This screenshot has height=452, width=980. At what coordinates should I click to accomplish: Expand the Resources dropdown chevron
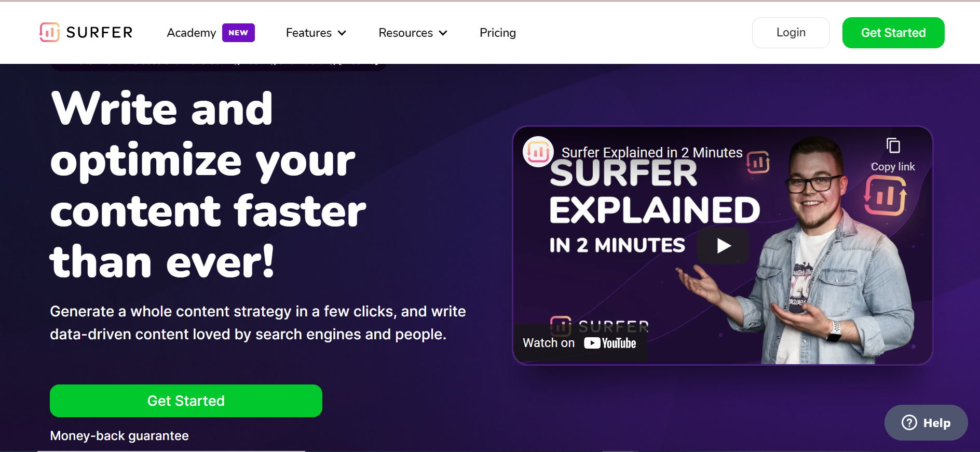pos(443,33)
